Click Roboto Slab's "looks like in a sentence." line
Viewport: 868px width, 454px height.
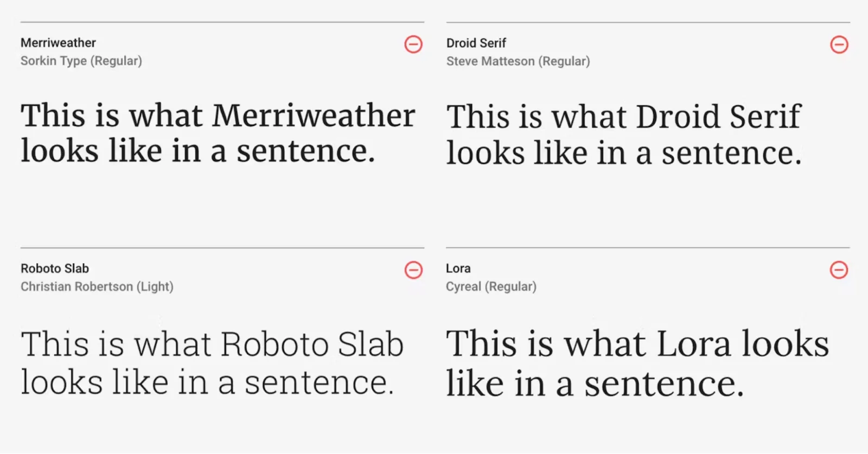(207, 382)
